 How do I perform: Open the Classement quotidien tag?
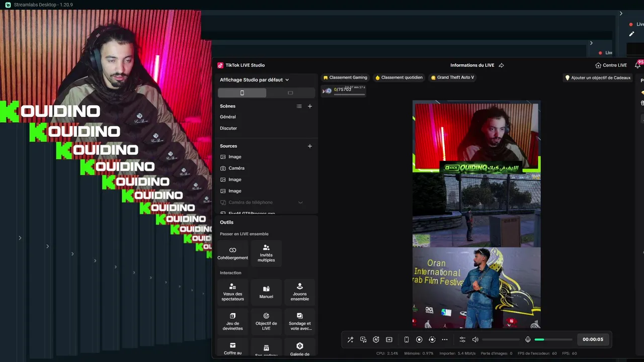399,77
